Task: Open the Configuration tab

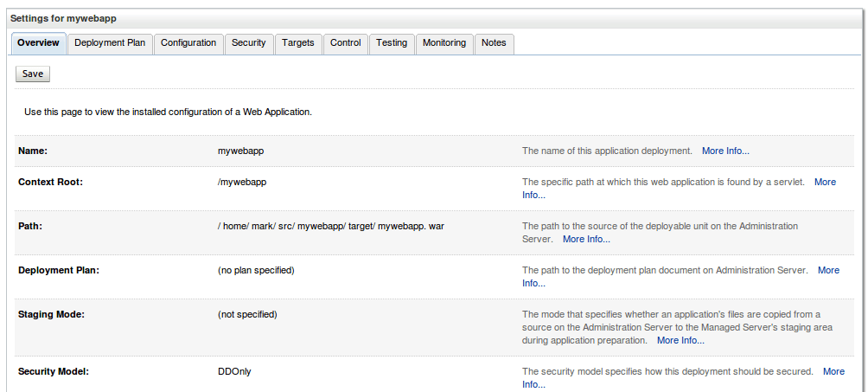Action: [x=188, y=43]
